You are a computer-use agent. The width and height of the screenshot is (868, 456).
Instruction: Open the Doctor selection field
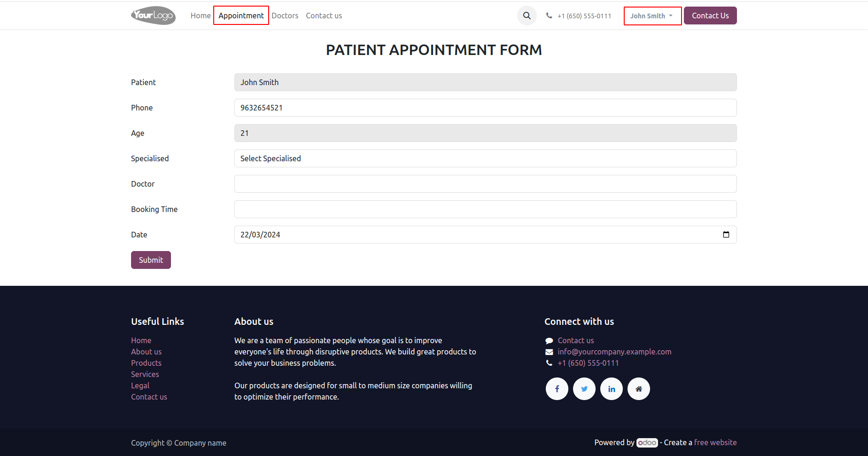(485, 184)
